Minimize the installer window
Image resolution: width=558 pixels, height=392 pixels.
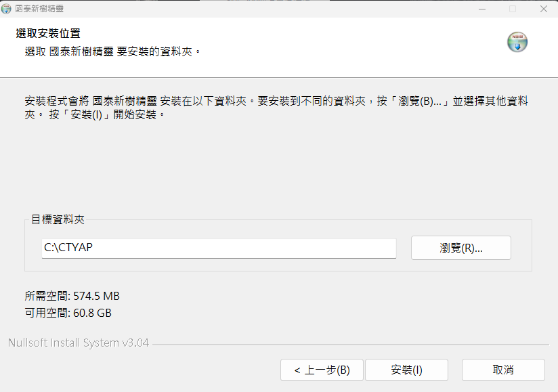(482, 9)
